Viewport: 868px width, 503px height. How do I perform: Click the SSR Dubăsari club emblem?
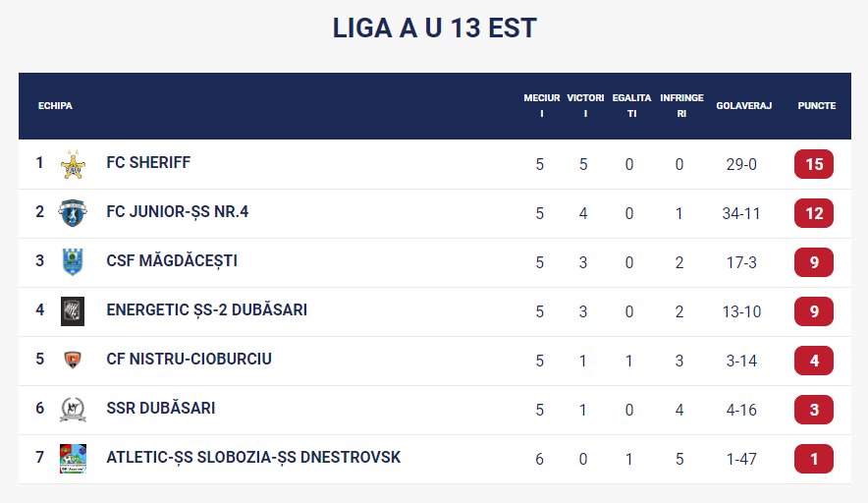pyautogui.click(x=73, y=410)
